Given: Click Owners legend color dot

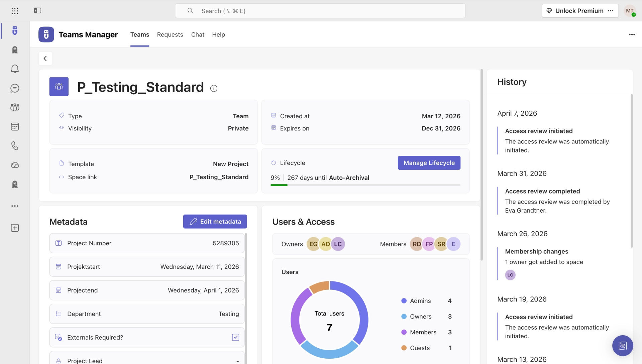Looking at the screenshot, I should click(404, 317).
